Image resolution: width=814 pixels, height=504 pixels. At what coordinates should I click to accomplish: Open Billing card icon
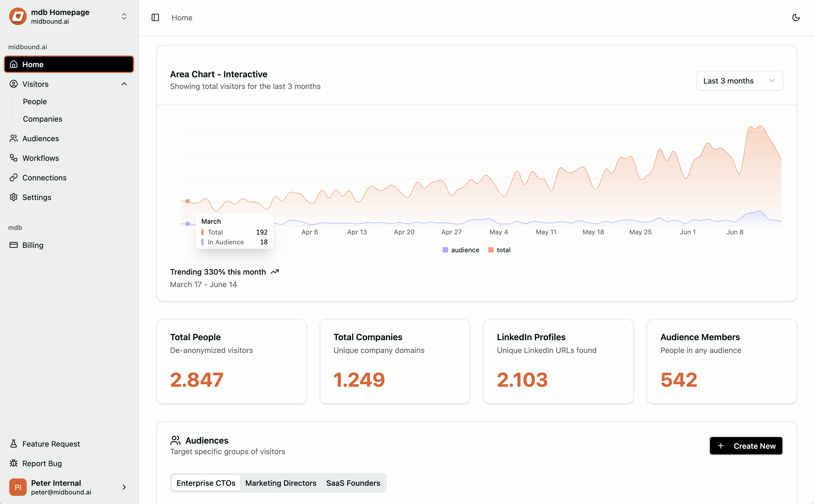13,245
